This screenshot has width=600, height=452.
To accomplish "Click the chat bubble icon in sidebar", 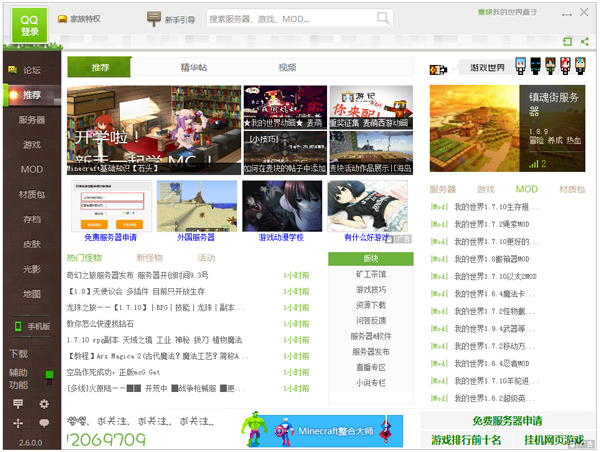I will pos(44,423).
